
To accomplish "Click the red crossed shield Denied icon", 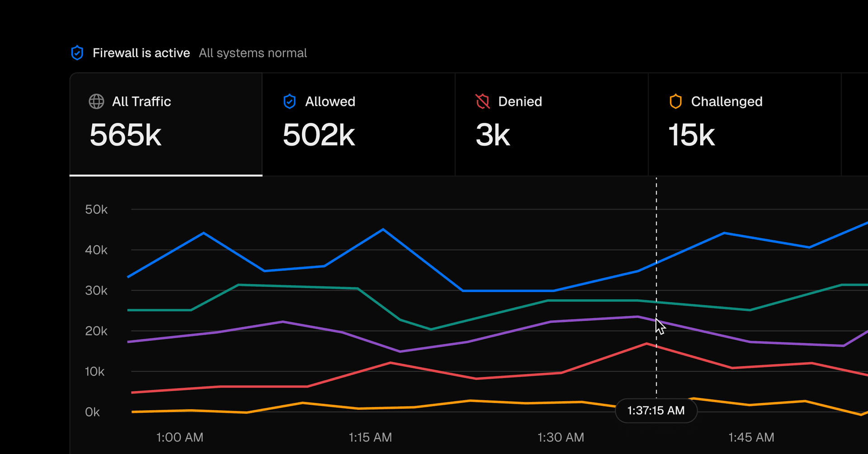I will tap(482, 102).
